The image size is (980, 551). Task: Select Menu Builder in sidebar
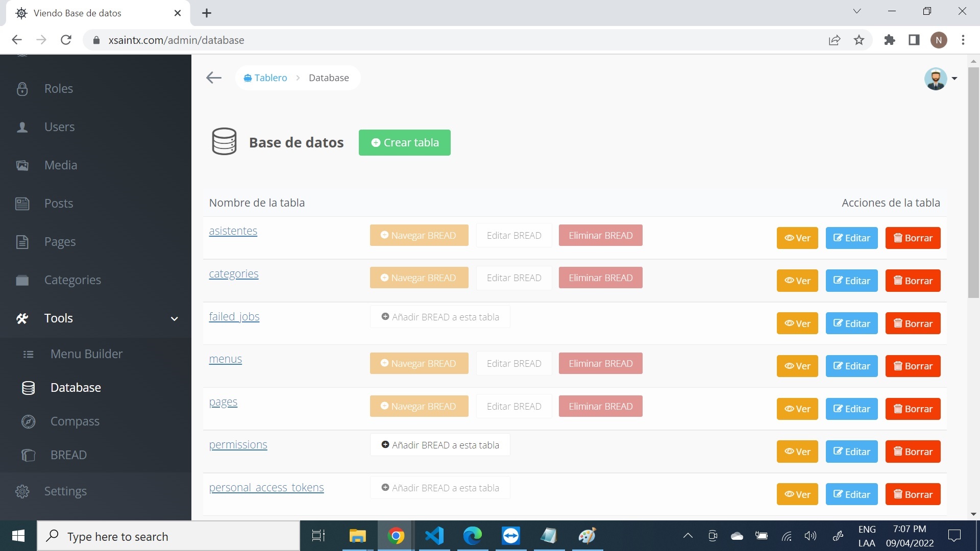click(x=86, y=354)
